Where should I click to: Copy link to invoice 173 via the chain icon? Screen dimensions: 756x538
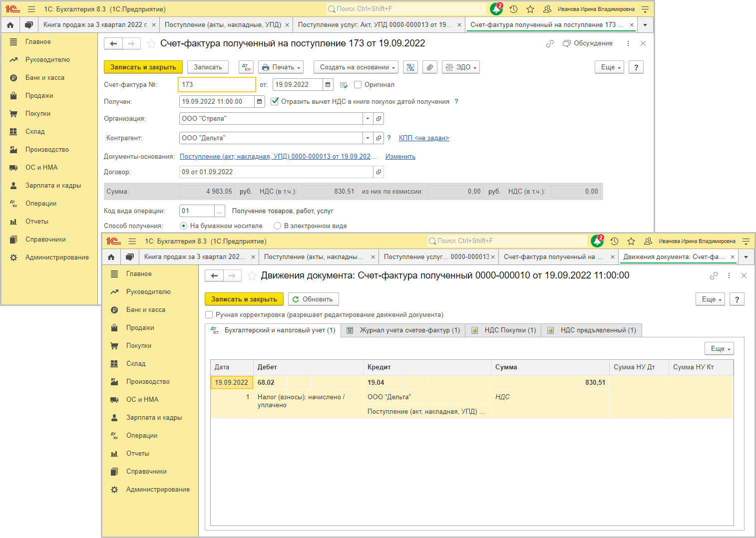coord(550,44)
